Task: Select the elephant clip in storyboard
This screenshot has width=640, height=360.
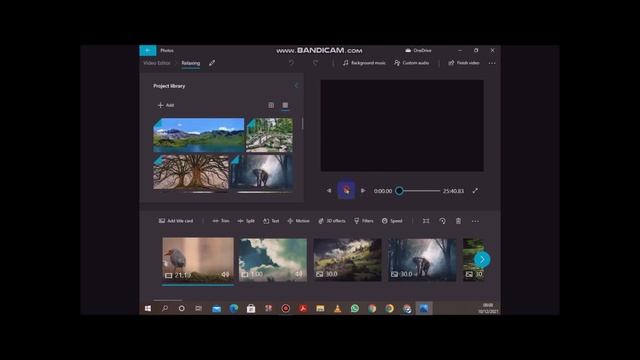Action: tap(422, 260)
